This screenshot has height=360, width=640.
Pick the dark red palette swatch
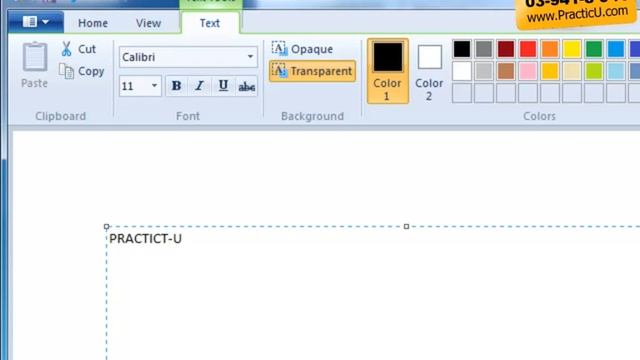pos(506,49)
